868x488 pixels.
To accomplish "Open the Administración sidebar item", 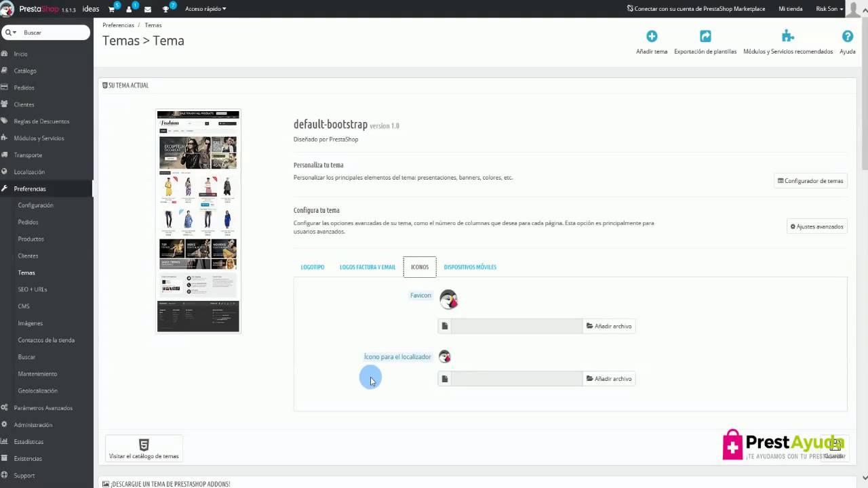I will pos(33,425).
